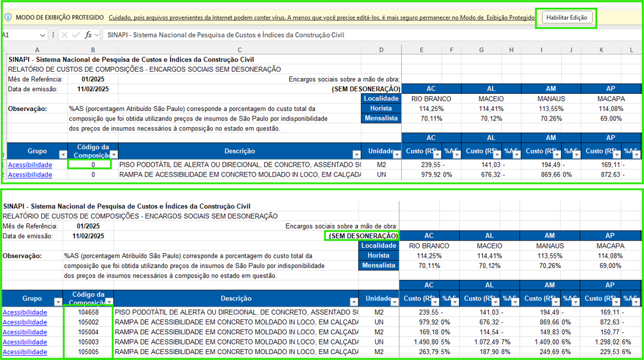Select the cell containing code 105003

[x=88, y=342]
